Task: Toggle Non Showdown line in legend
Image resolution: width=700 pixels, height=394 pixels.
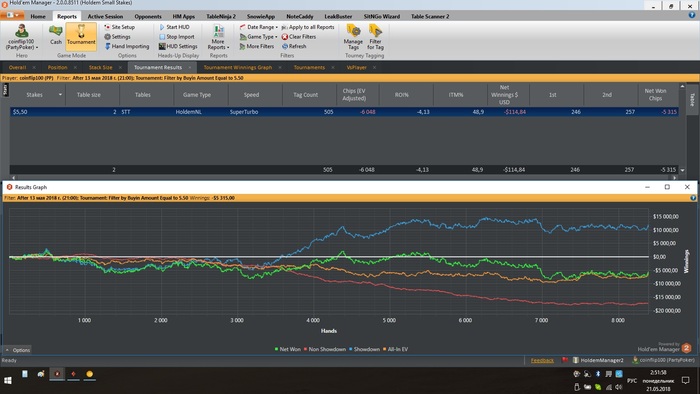Action: point(325,349)
